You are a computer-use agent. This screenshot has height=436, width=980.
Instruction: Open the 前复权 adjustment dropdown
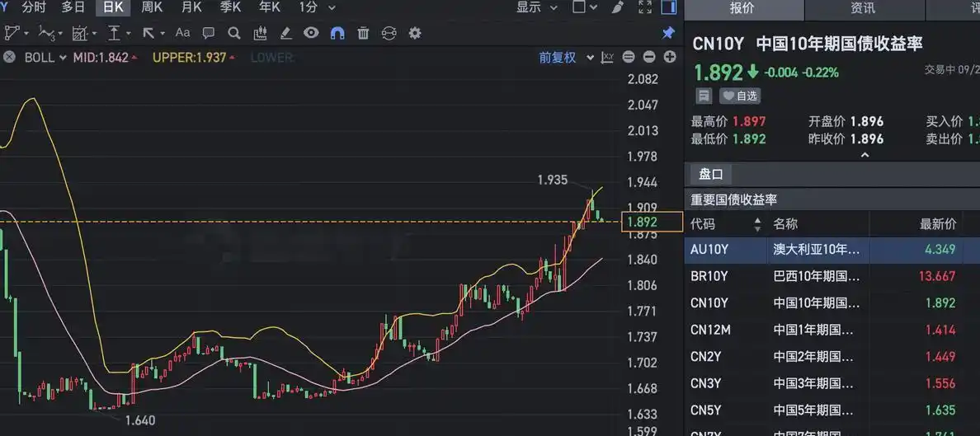point(567,58)
